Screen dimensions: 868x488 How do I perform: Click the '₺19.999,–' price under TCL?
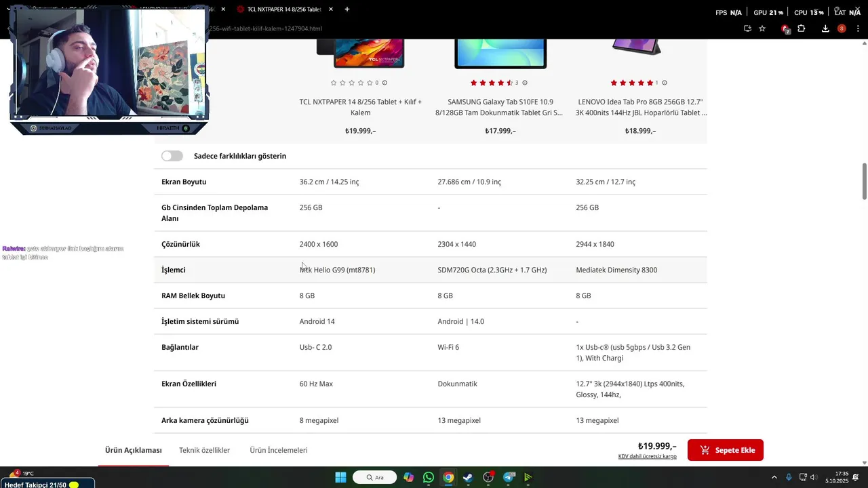360,131
